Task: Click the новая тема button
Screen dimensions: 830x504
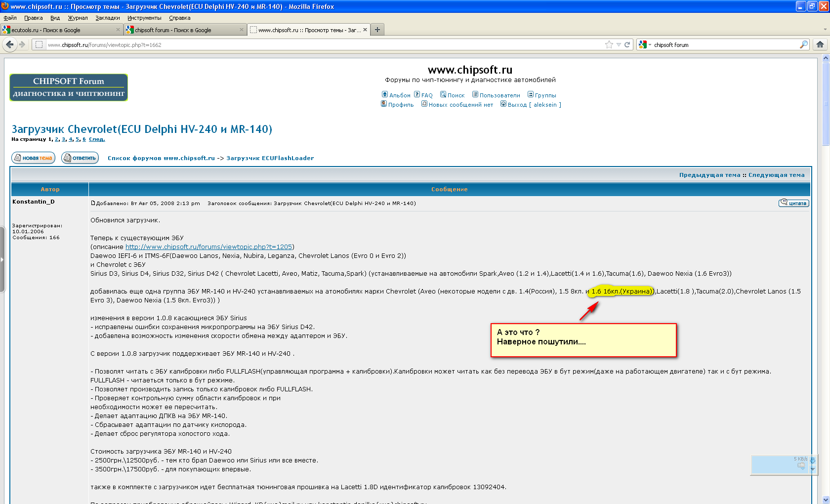Action: point(33,158)
